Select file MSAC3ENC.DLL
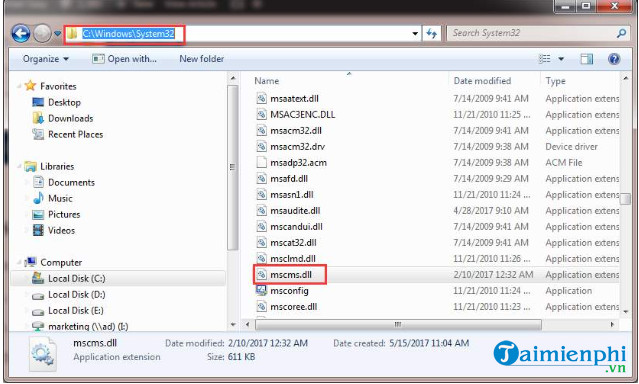Image resolution: width=639 pixels, height=384 pixels. tap(303, 115)
